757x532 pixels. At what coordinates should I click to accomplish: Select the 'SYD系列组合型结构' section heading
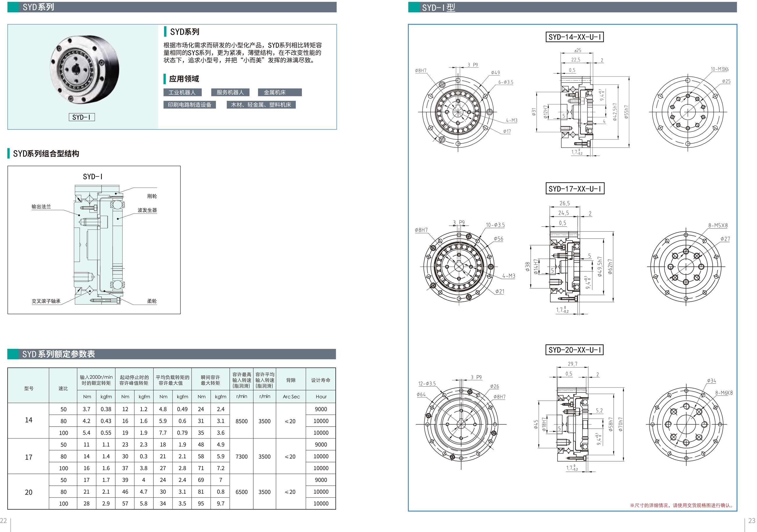tap(46, 154)
